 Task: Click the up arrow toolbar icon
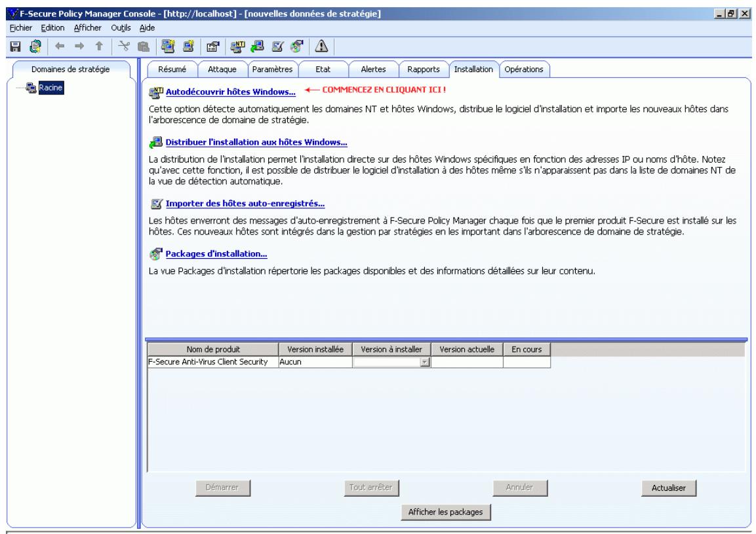(99, 47)
